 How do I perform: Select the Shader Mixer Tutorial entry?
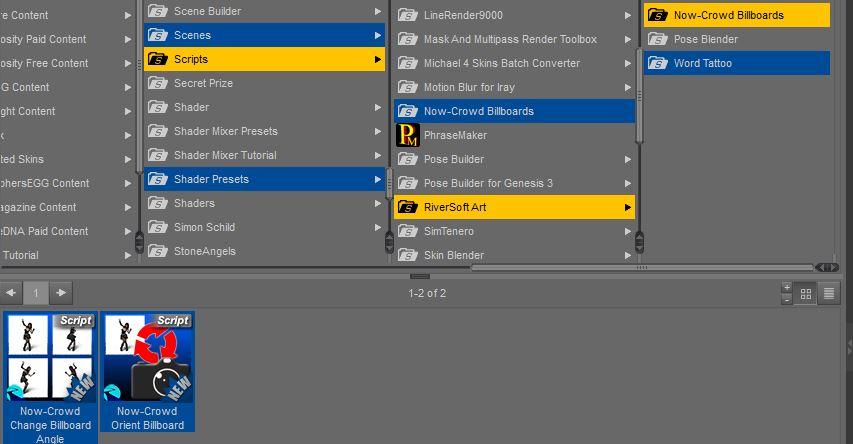click(264, 155)
